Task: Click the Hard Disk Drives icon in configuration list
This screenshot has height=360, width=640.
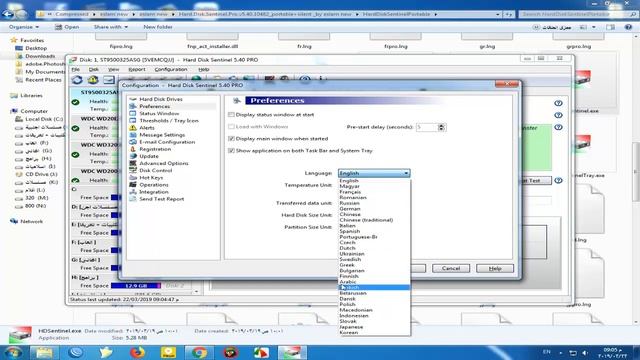Action: click(133, 99)
